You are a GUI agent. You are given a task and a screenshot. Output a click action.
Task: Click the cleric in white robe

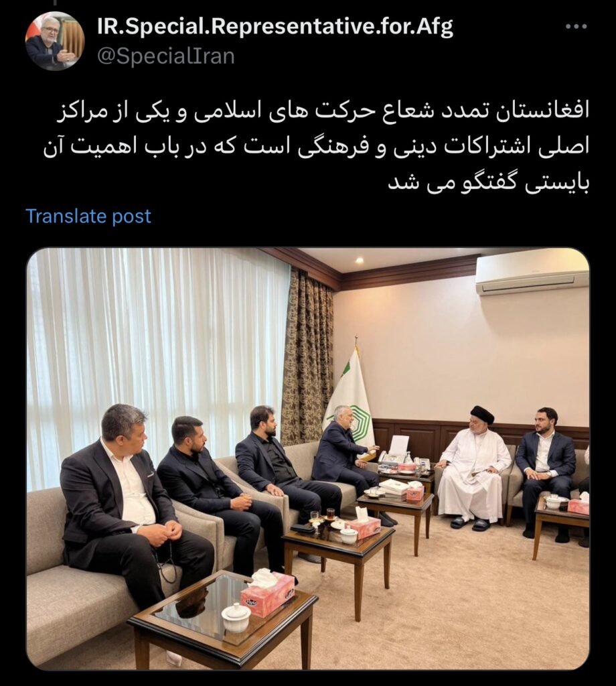[473, 468]
